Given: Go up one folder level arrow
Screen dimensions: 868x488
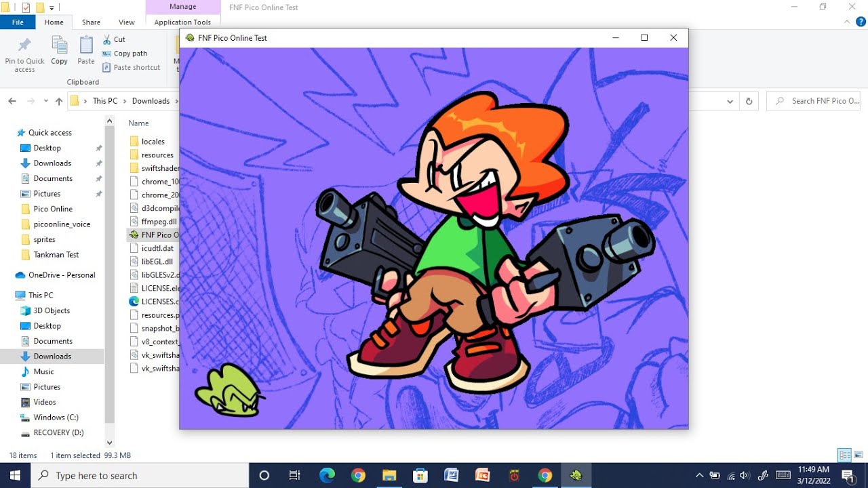Looking at the screenshot, I should (59, 101).
